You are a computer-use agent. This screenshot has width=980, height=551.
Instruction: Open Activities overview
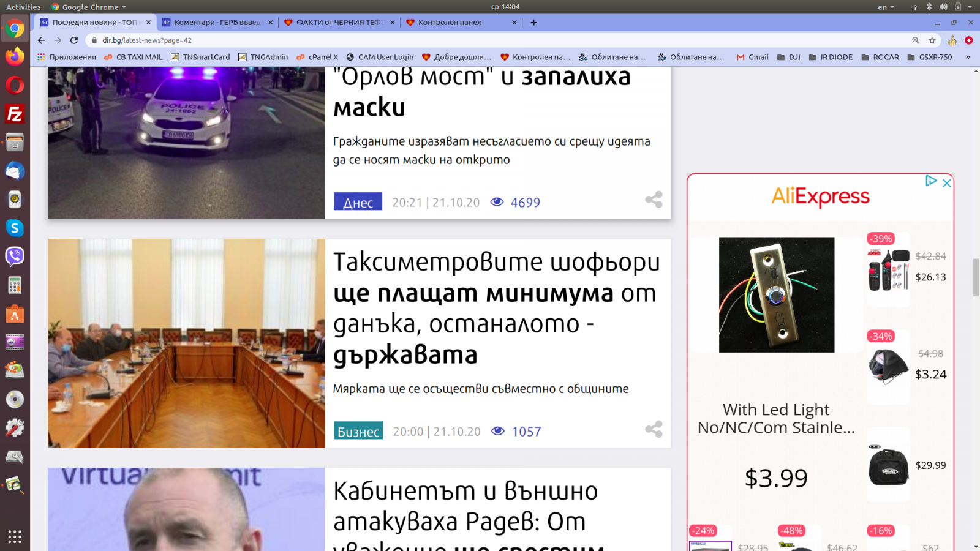23,7
